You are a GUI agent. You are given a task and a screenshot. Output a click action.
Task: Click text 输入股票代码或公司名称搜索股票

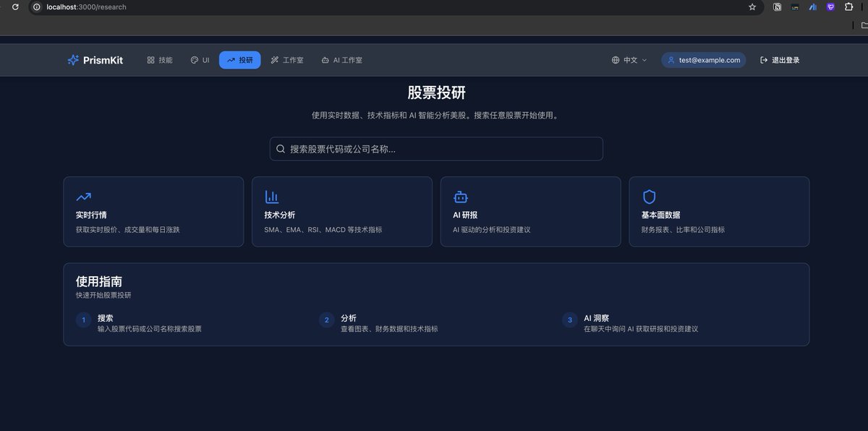click(x=150, y=329)
